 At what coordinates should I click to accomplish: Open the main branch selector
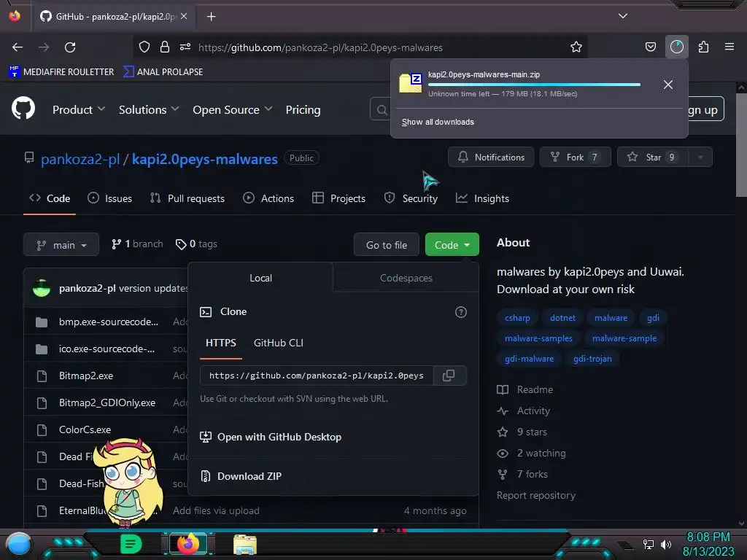tap(61, 245)
